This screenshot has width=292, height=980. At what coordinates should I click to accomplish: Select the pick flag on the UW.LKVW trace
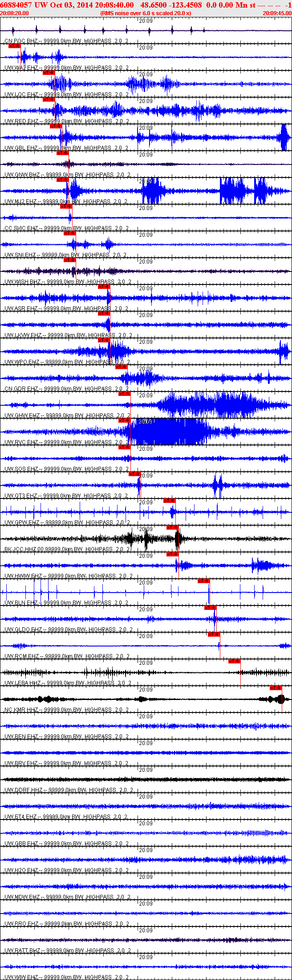click(104, 313)
